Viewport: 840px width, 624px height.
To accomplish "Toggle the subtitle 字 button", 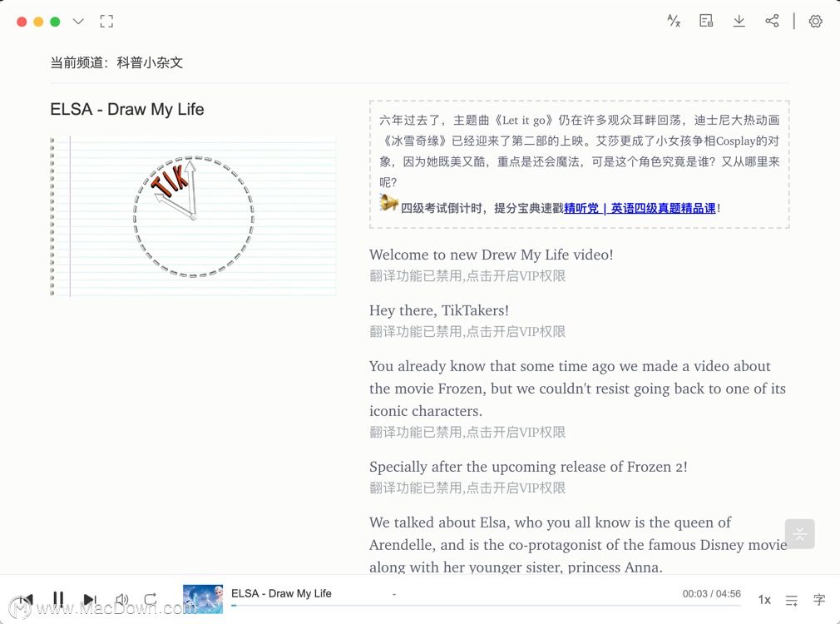I will 819,600.
